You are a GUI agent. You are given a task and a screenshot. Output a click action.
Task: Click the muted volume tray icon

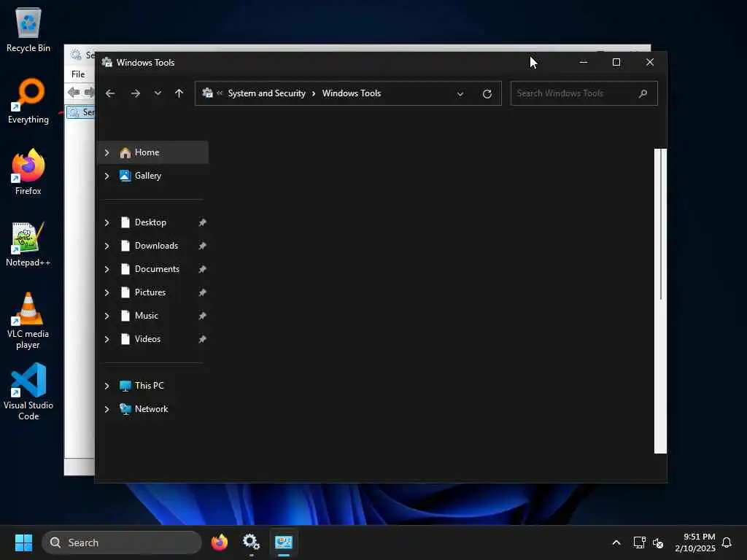658,542
